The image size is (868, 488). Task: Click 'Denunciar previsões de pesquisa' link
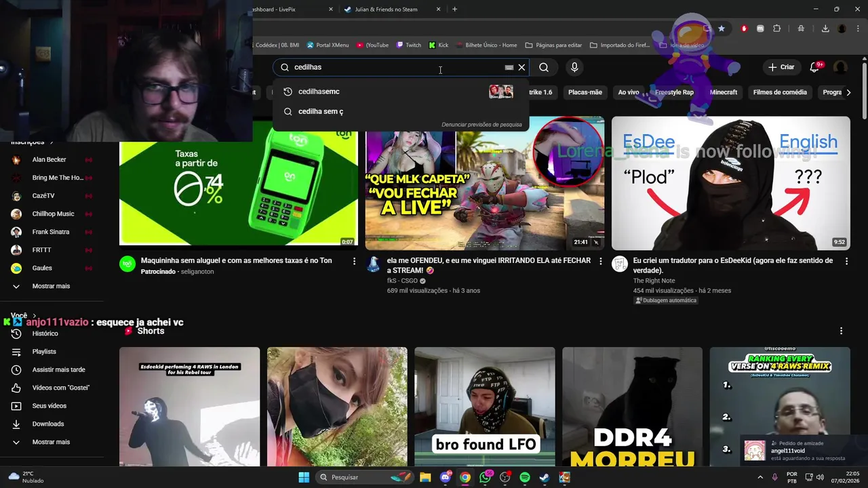[481, 125]
